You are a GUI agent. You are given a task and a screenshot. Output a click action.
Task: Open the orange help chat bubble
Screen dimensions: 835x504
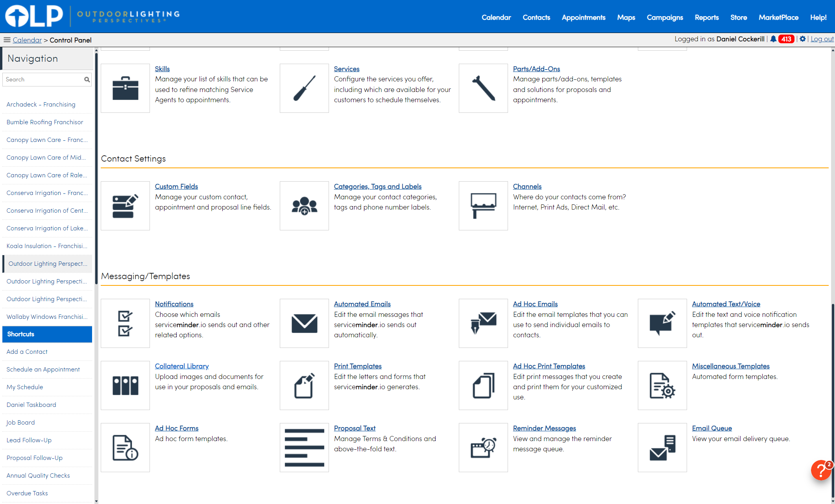(x=821, y=470)
